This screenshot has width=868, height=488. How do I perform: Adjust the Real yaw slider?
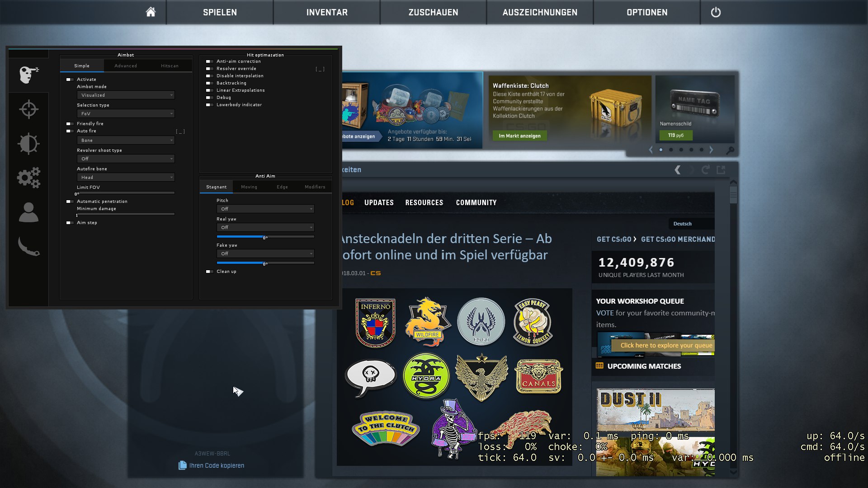click(265, 237)
